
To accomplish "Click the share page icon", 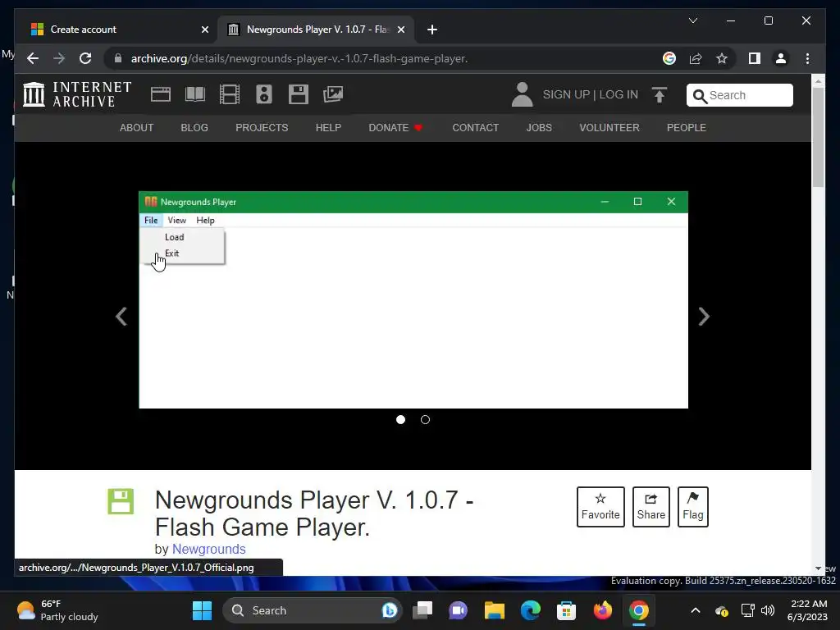I will click(x=696, y=58).
